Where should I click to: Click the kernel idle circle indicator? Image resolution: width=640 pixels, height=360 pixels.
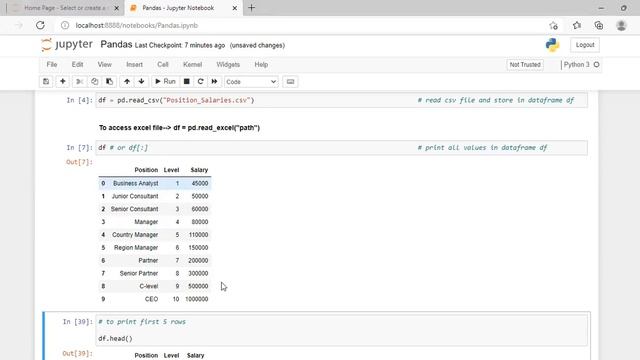tap(596, 64)
